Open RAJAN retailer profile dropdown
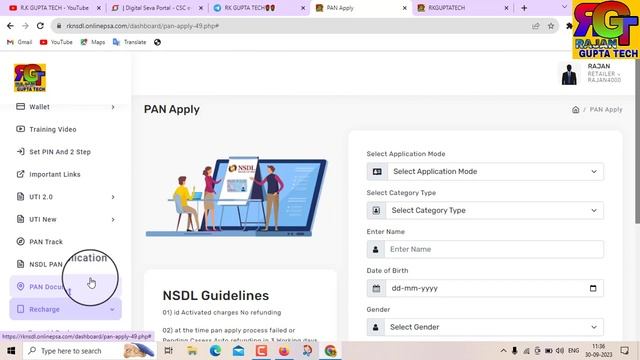The image size is (640, 360). click(604, 73)
